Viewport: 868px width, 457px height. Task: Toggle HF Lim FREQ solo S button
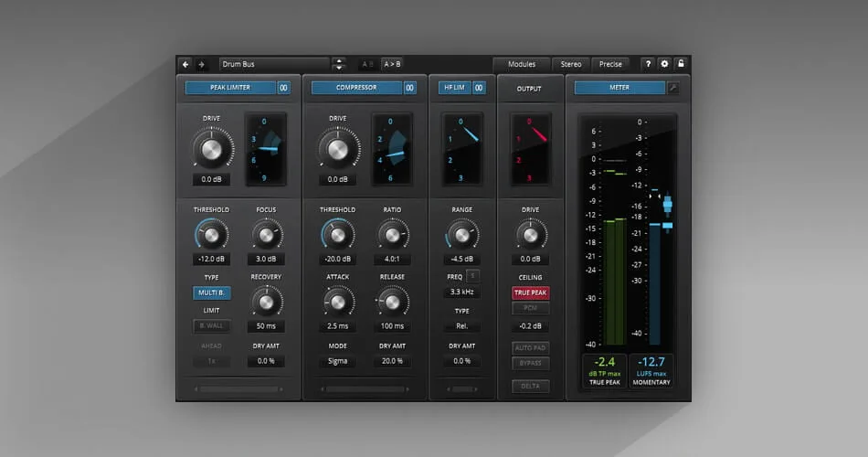(x=472, y=276)
